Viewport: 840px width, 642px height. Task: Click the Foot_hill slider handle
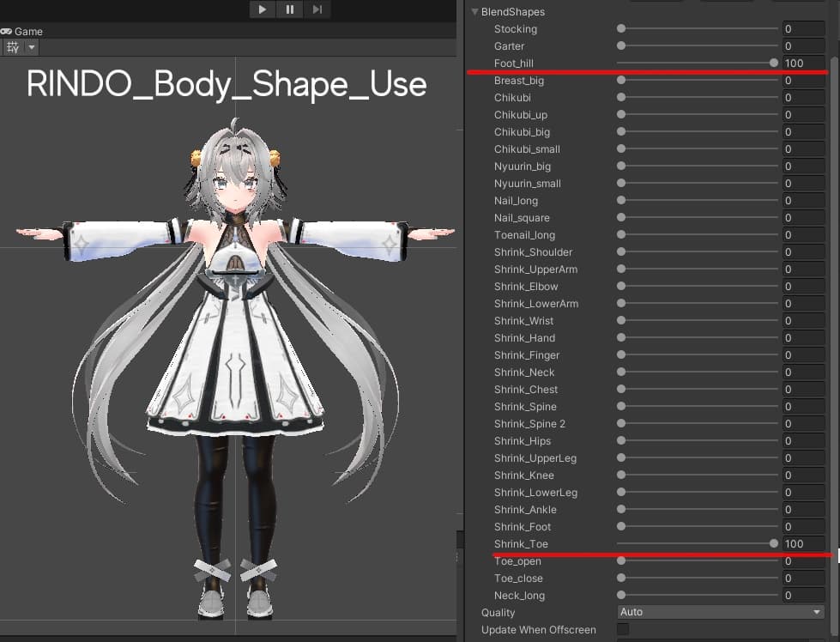click(x=774, y=63)
